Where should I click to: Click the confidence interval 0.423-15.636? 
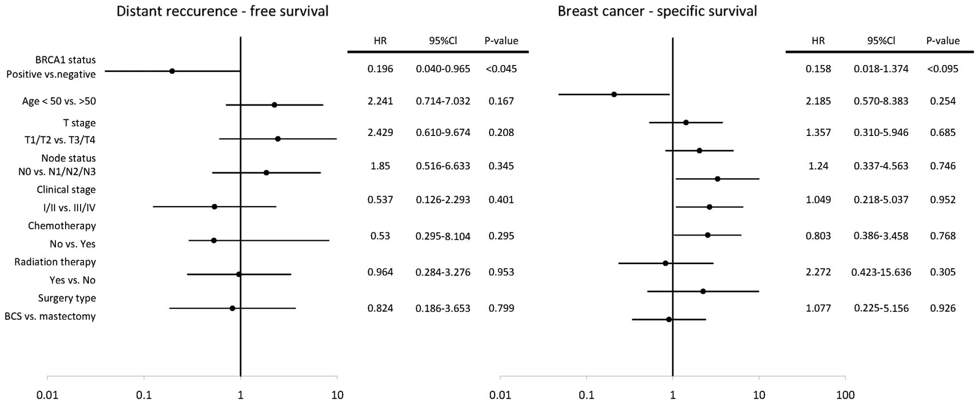(881, 272)
